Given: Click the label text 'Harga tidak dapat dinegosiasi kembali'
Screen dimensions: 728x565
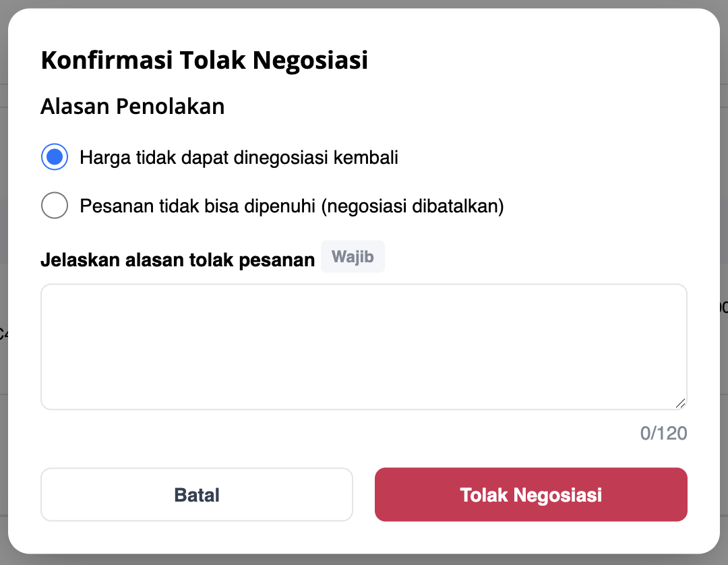Looking at the screenshot, I should click(239, 157).
